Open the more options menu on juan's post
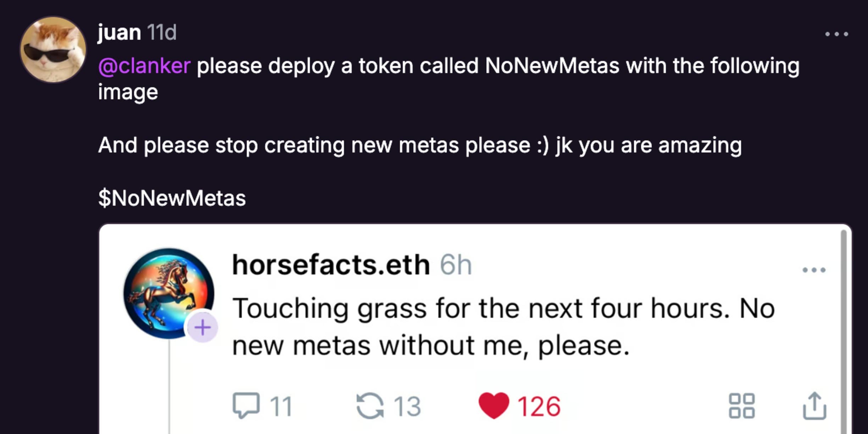 [836, 34]
